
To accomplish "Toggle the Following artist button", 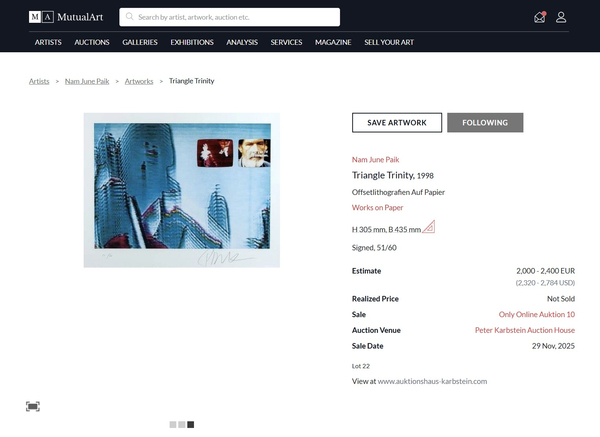I will pyautogui.click(x=485, y=123).
